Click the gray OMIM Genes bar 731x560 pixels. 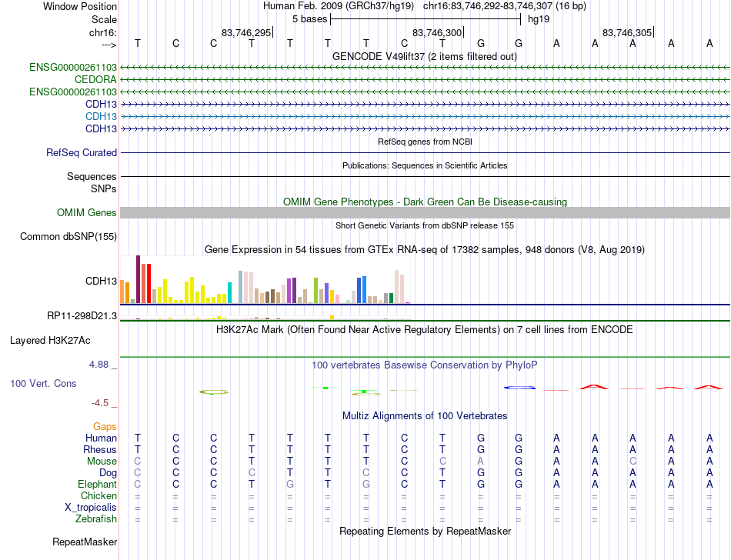tap(425, 213)
